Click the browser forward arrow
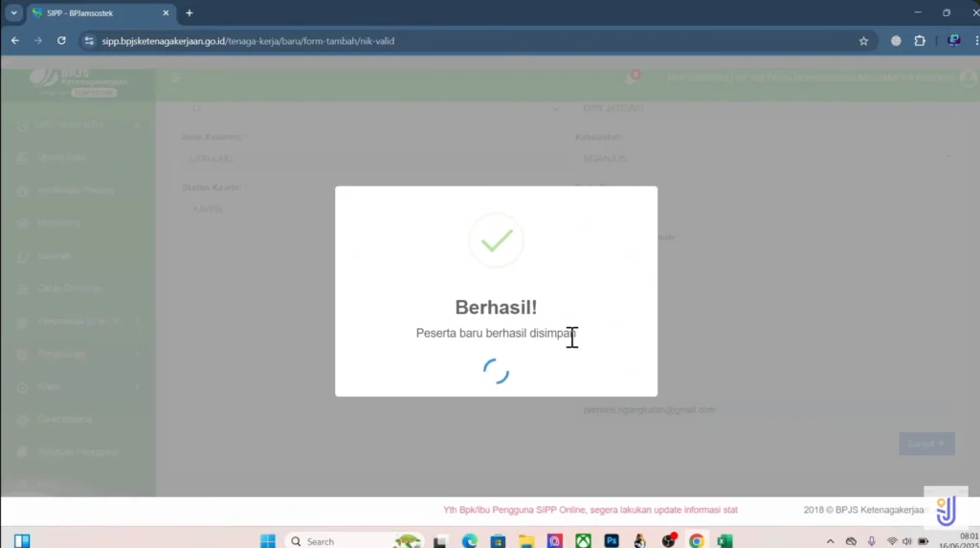Image resolution: width=980 pixels, height=548 pixels. click(x=38, y=40)
